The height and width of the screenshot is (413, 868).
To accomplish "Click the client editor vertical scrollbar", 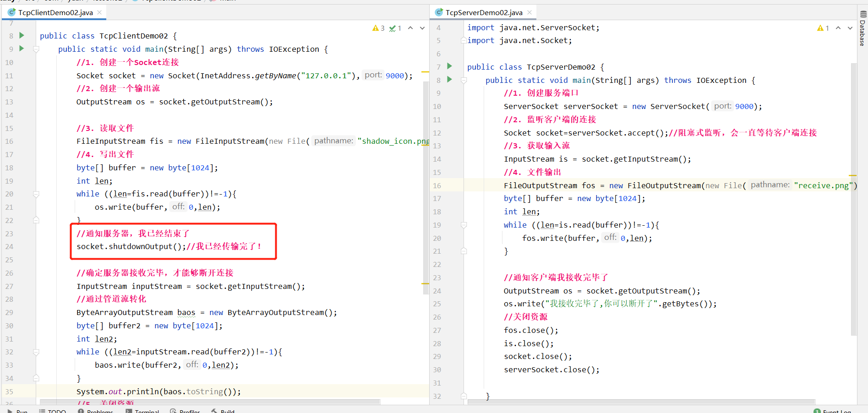I will tap(426, 188).
